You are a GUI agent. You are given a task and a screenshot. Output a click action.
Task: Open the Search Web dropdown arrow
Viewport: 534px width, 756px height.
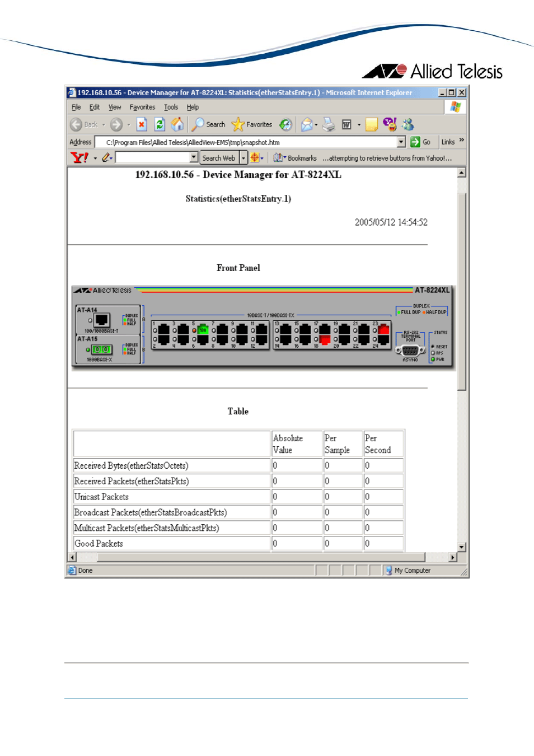(x=243, y=158)
